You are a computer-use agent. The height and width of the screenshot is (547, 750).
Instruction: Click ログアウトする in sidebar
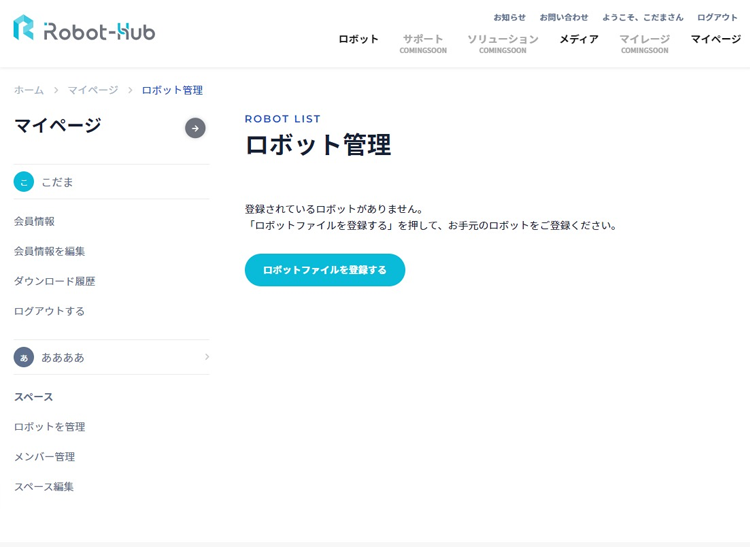pos(49,311)
